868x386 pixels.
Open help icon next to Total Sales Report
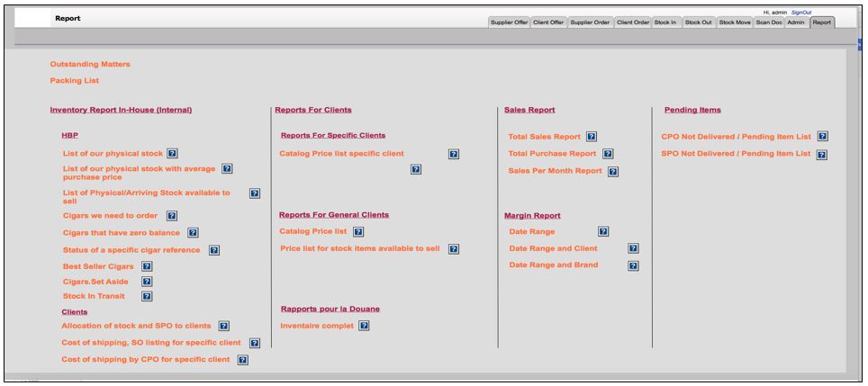[592, 137]
